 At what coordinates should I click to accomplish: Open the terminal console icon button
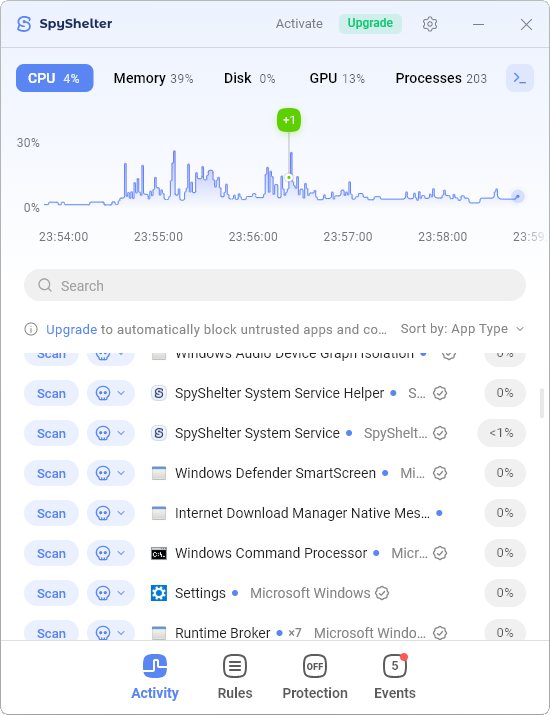[520, 78]
